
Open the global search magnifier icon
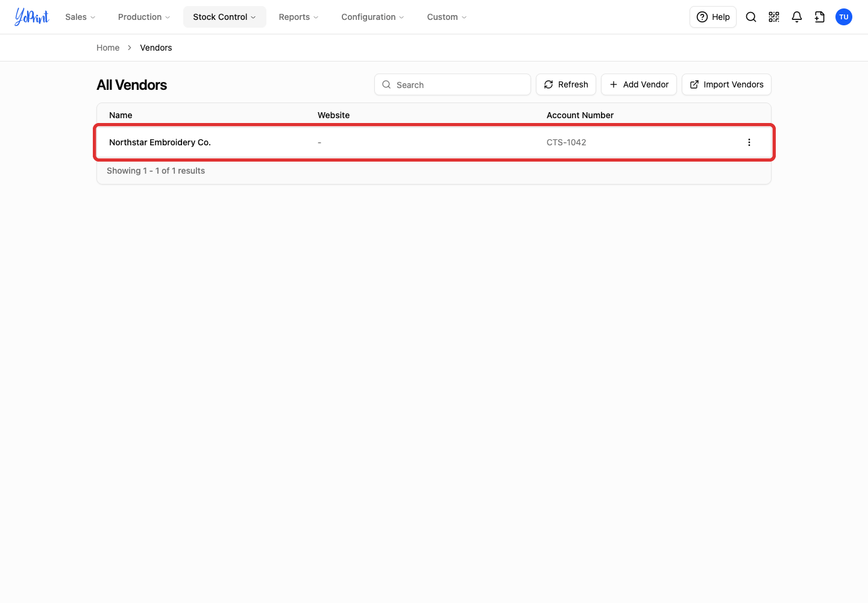click(751, 17)
